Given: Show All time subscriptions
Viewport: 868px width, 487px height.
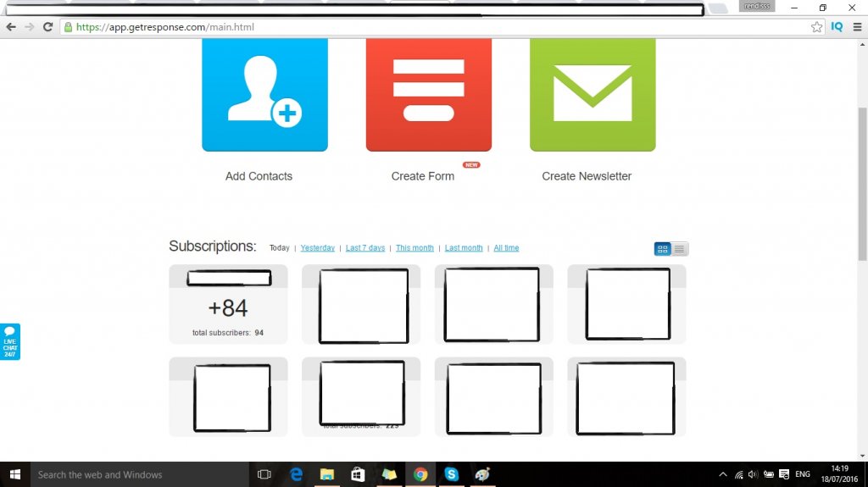Looking at the screenshot, I should coord(506,248).
